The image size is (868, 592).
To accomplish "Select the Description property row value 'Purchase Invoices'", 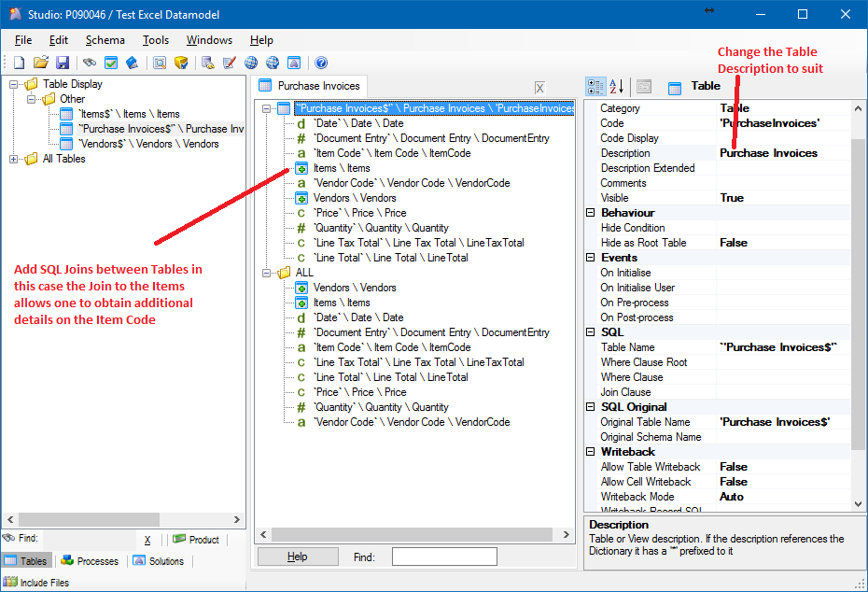I will click(x=768, y=153).
